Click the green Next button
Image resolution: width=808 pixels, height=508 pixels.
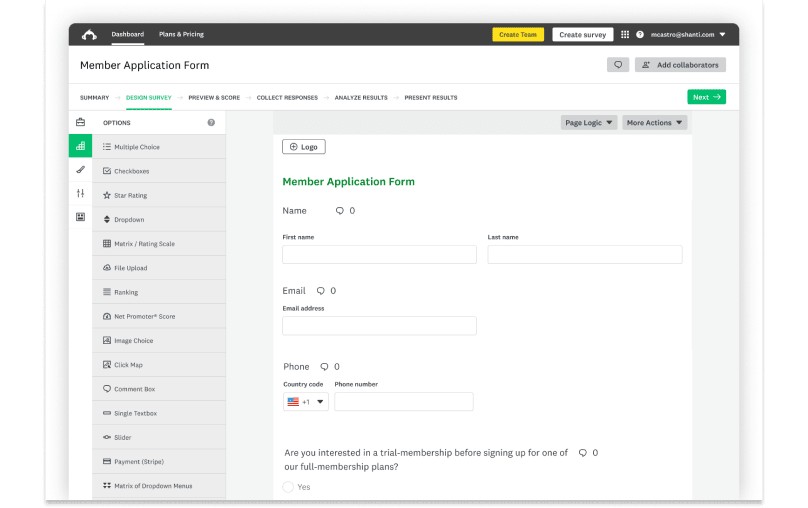[706, 97]
